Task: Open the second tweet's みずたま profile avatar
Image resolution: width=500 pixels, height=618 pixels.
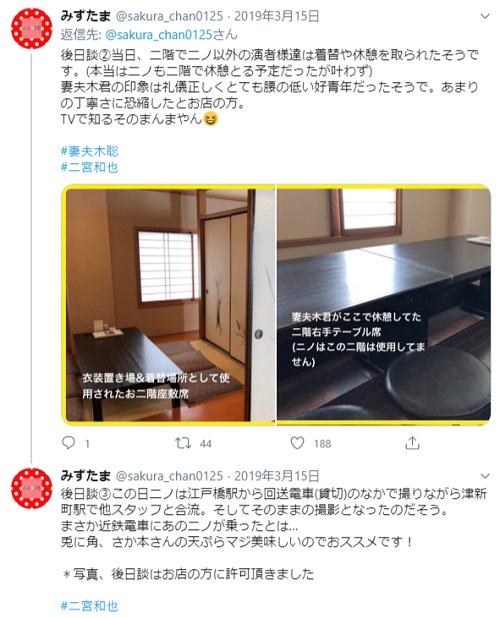Action: 32,488
